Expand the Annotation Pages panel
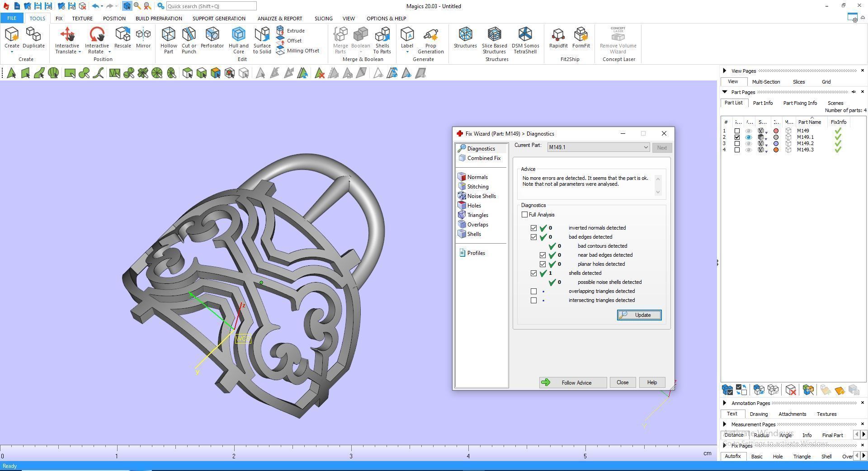The height and width of the screenshot is (471, 868). click(725, 403)
